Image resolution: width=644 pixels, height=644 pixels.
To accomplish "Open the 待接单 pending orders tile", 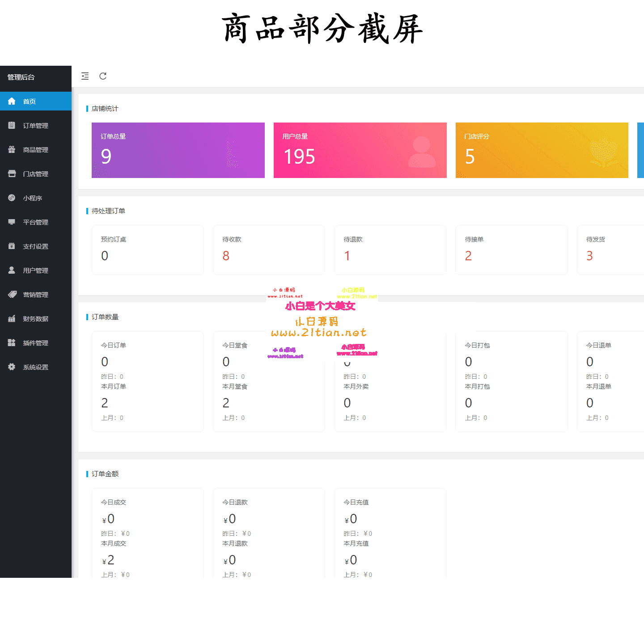I will (x=511, y=250).
